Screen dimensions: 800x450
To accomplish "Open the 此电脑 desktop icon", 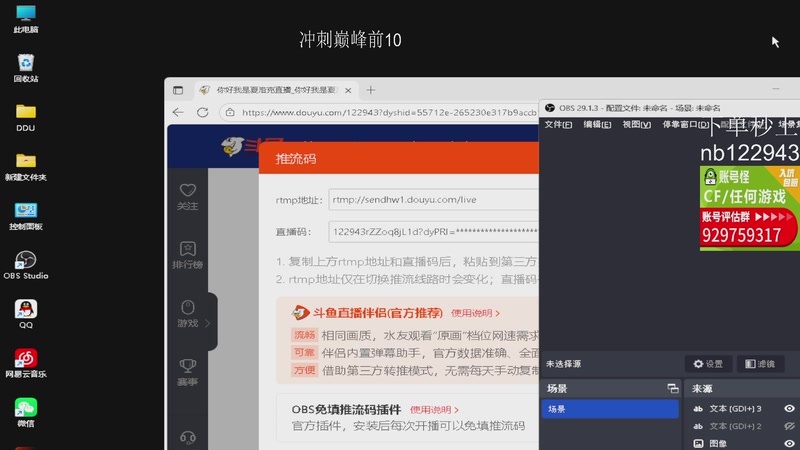I will point(26,19).
